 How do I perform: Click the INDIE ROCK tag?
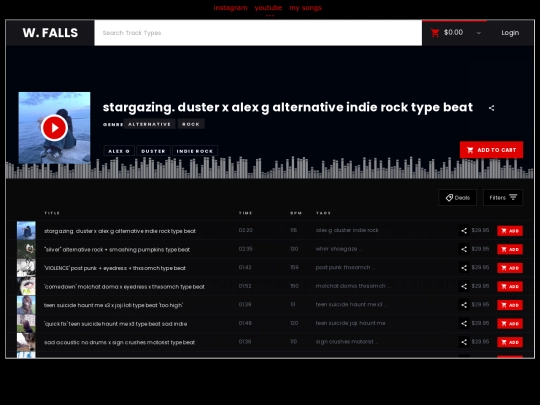click(x=195, y=151)
